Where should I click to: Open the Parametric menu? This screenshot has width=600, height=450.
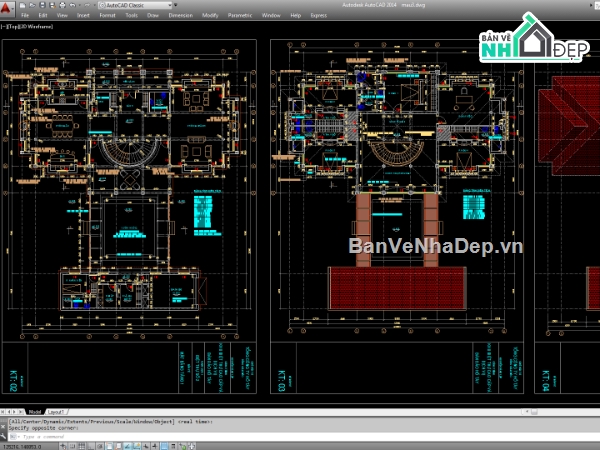pyautogui.click(x=240, y=15)
